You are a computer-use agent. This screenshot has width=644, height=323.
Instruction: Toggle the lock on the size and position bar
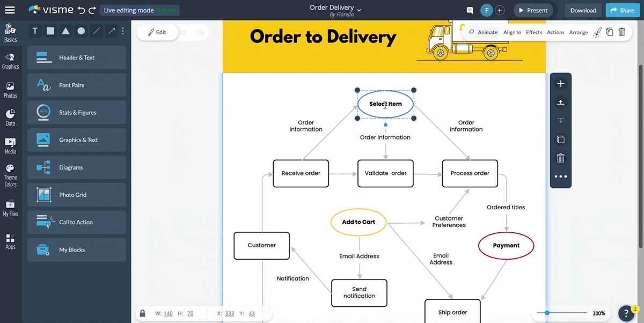[x=142, y=313]
